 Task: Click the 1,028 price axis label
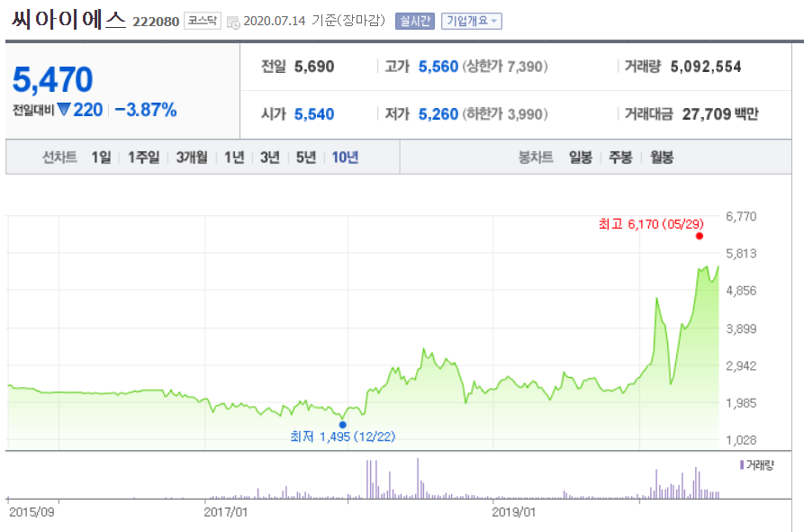pos(741,440)
